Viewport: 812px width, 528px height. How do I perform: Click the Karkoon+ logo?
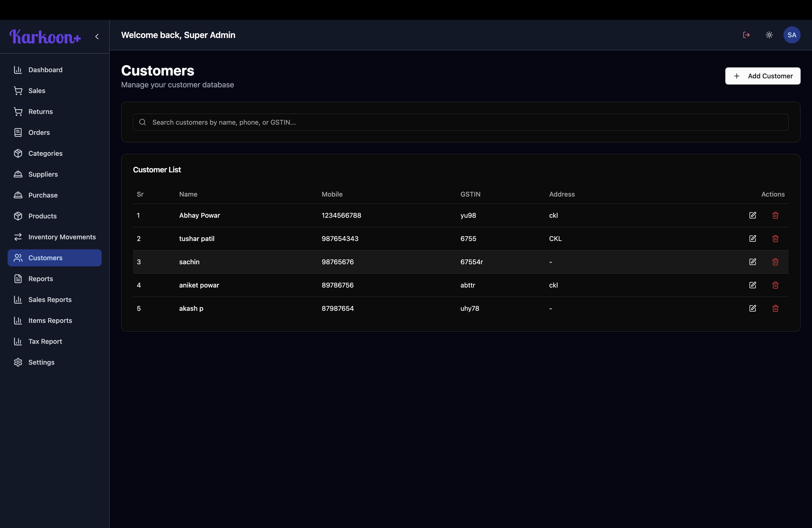click(x=45, y=37)
